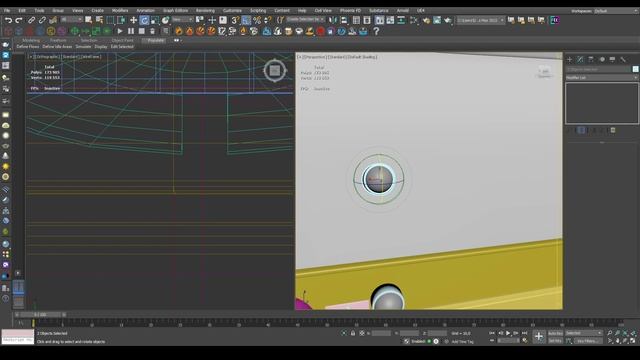Open the Key Filters button
The image size is (640, 360).
[588, 341]
